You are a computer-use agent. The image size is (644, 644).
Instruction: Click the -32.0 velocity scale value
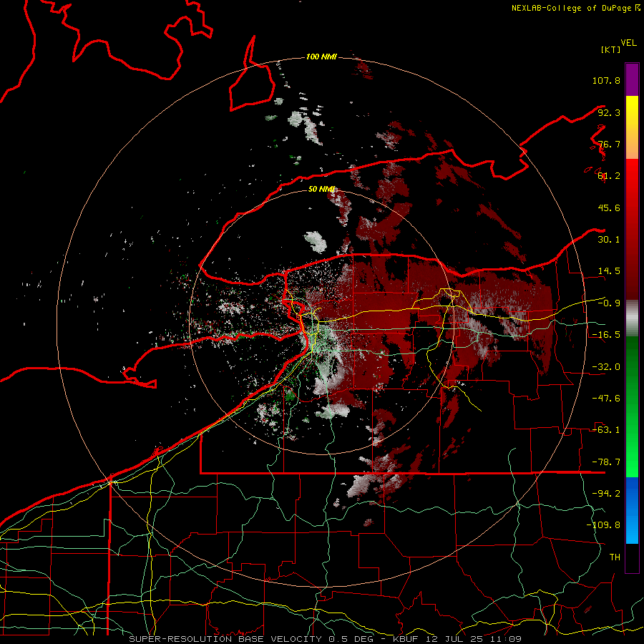pyautogui.click(x=606, y=367)
